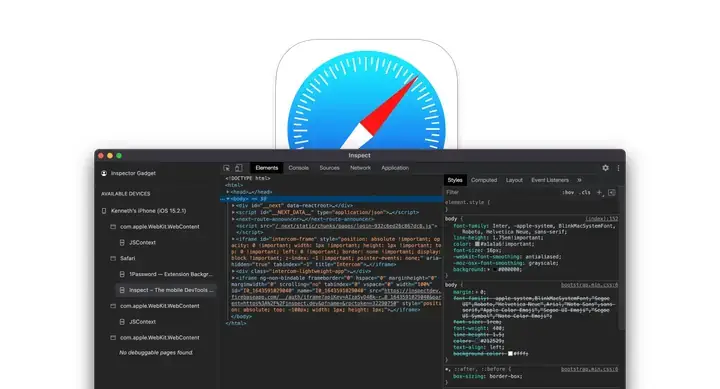The height and width of the screenshot is (389, 720).
Task: Toggle the computed styles sidebar pane icon
Action: tap(612, 192)
